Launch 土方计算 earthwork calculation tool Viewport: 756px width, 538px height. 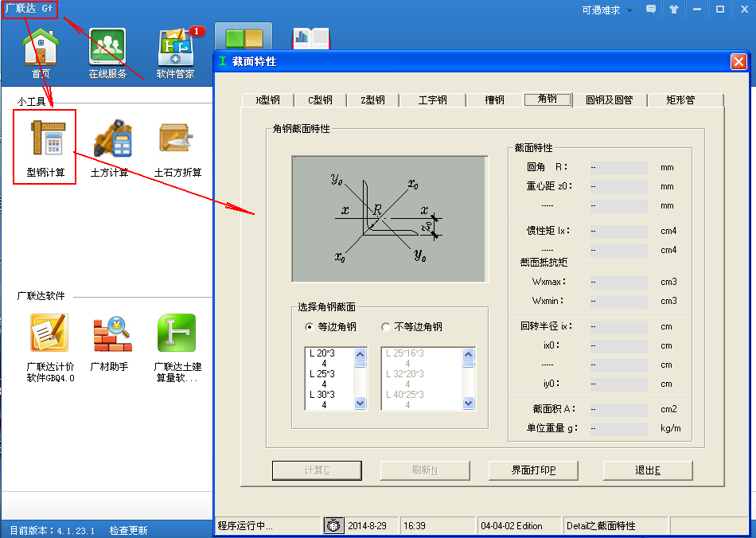click(110, 149)
